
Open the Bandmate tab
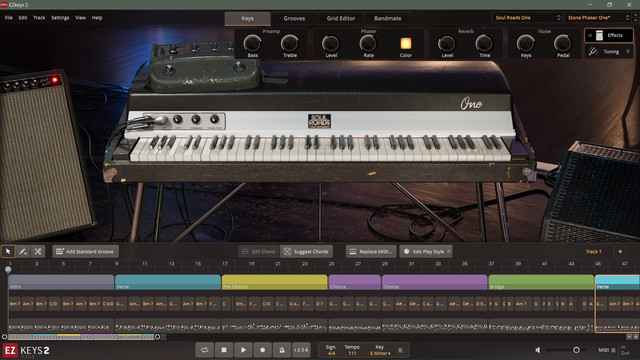coord(387,18)
